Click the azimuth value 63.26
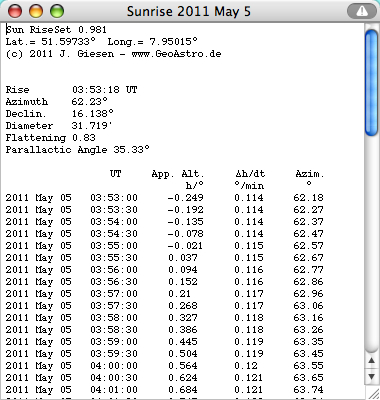The image size is (380, 400). tap(308, 330)
